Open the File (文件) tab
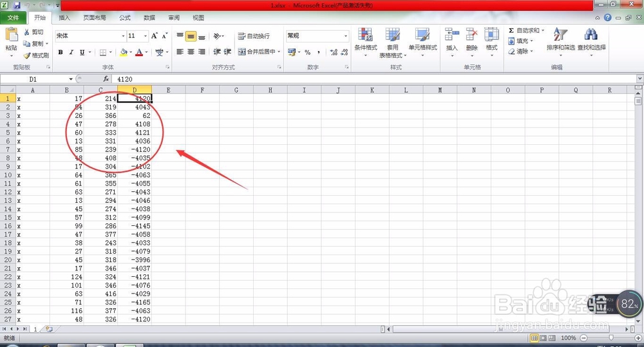 (x=13, y=17)
